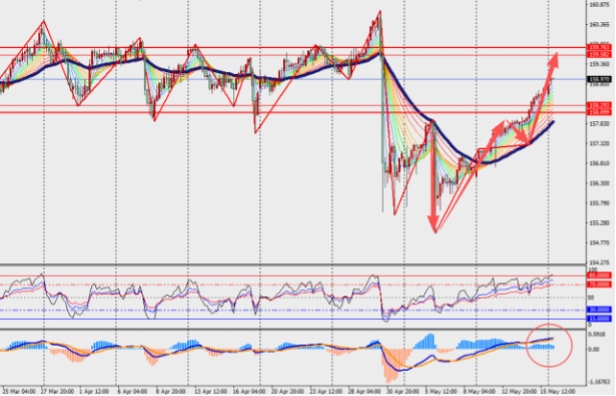The height and width of the screenshot is (396, 616).
Task: Click the 159.360 price axis label
Action: point(599,64)
